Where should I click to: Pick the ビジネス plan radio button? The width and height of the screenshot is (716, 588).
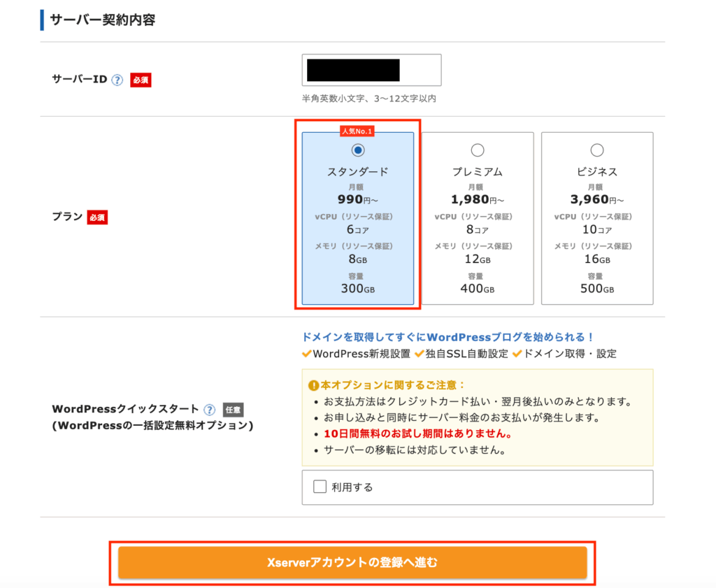click(597, 150)
